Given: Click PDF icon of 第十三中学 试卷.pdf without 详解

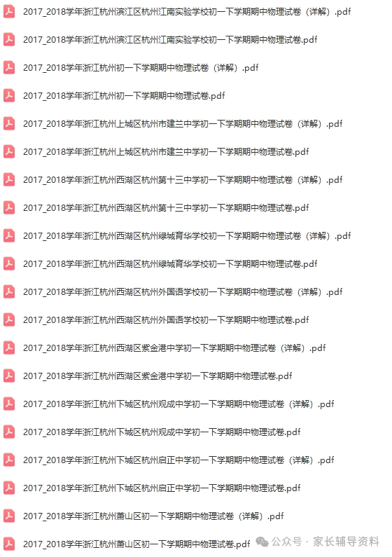Looking at the screenshot, I should pos(9,207).
